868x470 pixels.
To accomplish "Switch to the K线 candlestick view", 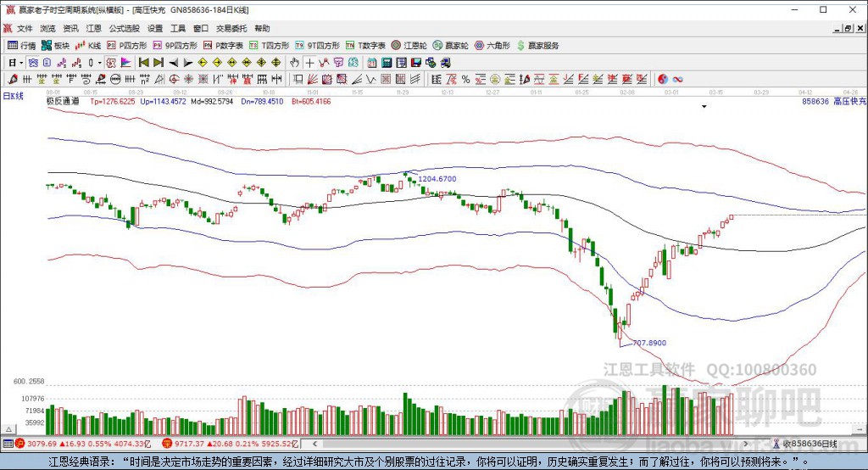I will (88, 46).
